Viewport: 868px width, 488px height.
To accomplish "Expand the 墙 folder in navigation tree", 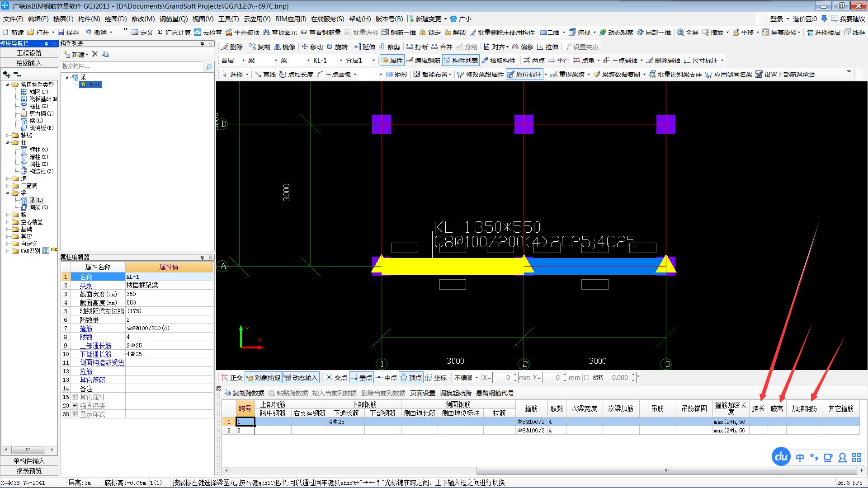I will [8, 178].
